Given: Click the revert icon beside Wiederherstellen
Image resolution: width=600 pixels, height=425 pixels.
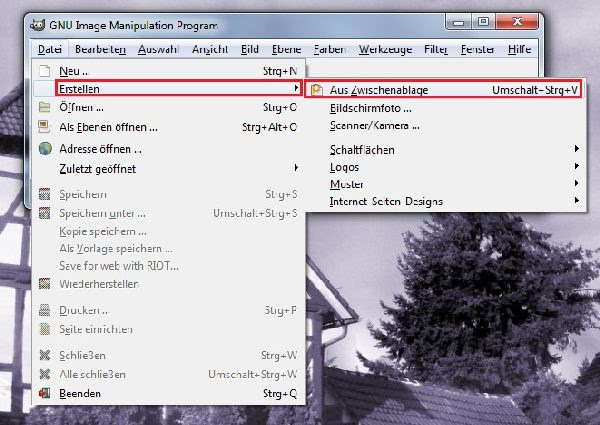Looking at the screenshot, I should [44, 283].
